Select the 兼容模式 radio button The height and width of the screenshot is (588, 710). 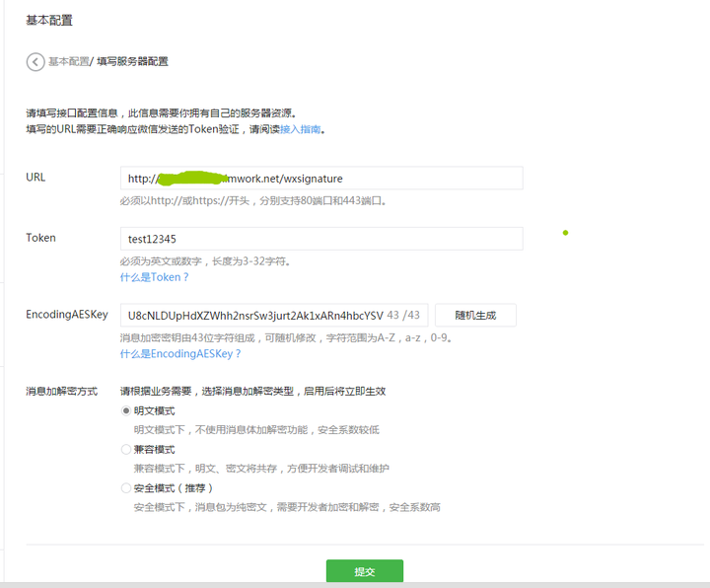[126, 449]
